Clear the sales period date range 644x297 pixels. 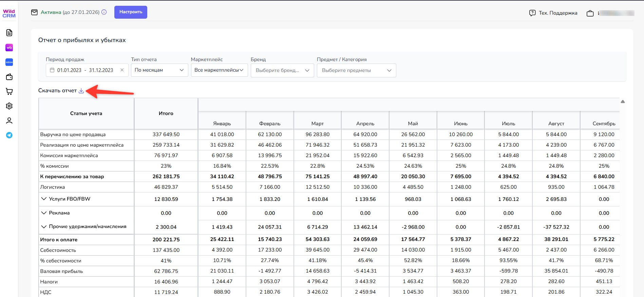pos(122,70)
